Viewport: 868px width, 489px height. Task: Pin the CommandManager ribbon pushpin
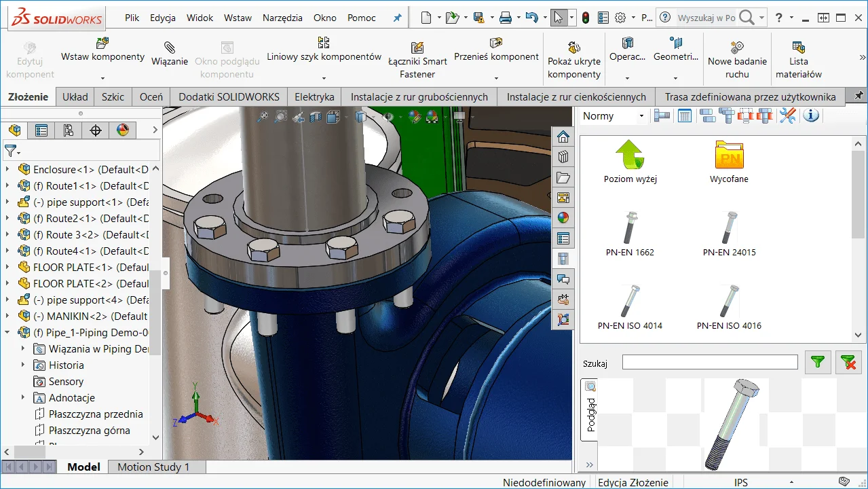tap(858, 96)
